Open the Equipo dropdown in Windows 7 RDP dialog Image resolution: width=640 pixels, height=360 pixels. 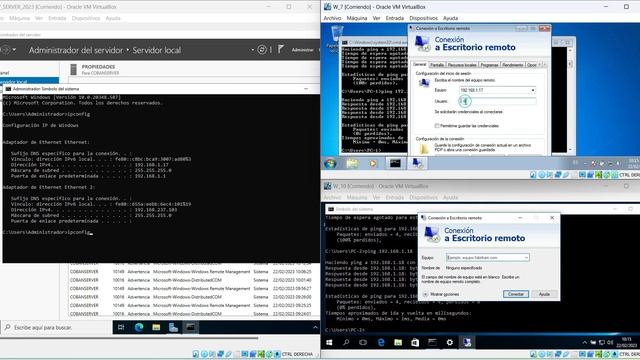[x=533, y=90]
